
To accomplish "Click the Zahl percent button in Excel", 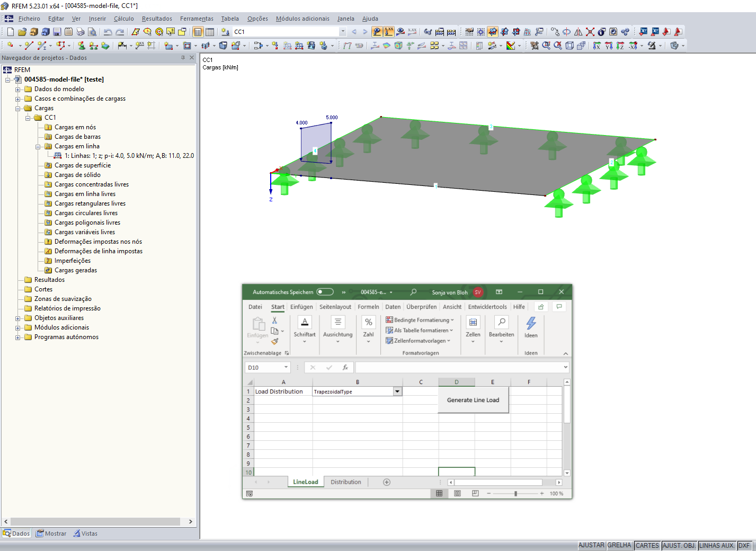I will click(369, 329).
